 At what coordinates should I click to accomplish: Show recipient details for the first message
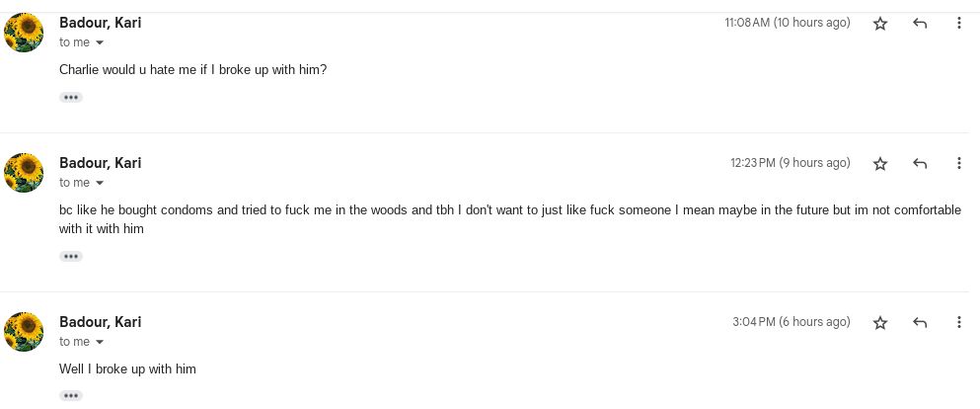point(100,43)
